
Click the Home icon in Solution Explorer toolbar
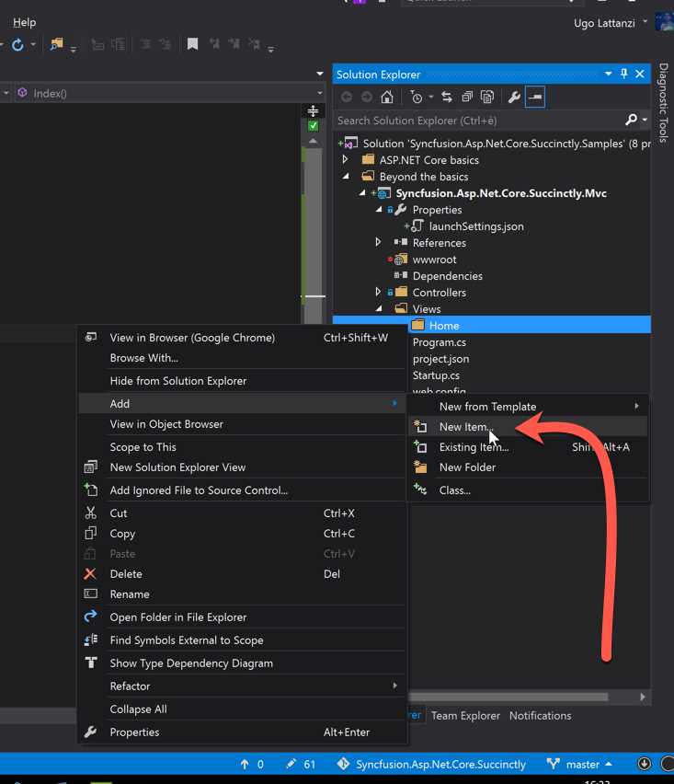tap(387, 97)
